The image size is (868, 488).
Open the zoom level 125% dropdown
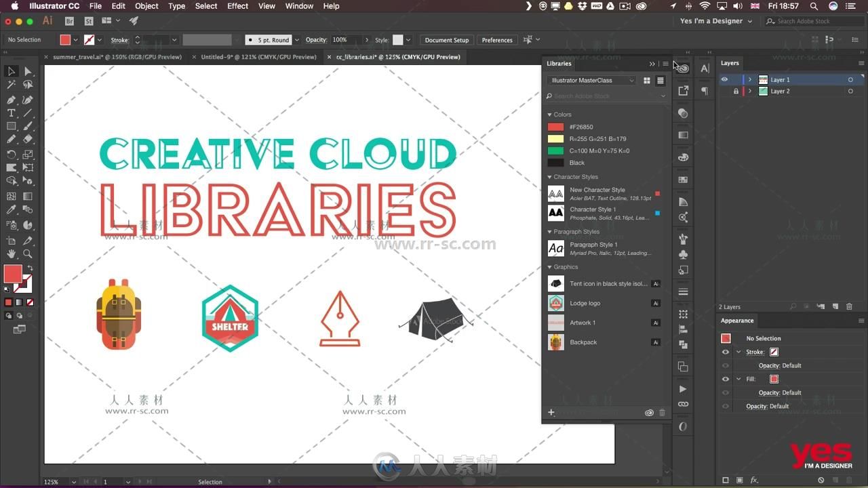pyautogui.click(x=73, y=482)
